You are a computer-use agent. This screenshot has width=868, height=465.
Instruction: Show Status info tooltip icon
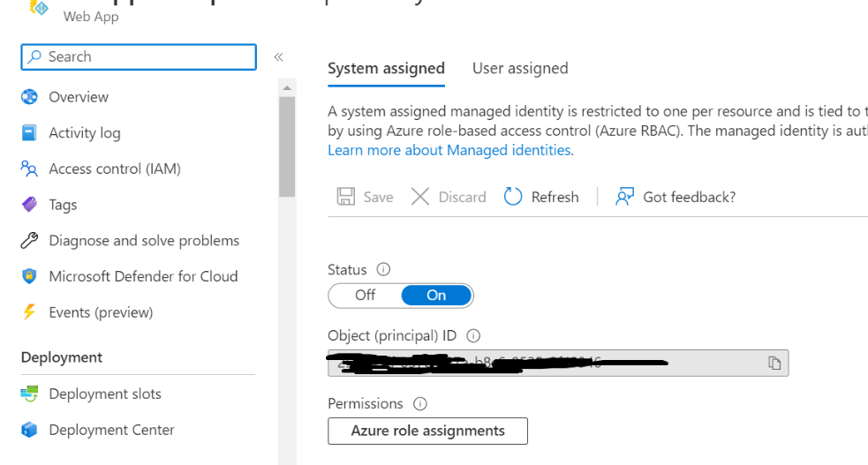pyautogui.click(x=383, y=269)
